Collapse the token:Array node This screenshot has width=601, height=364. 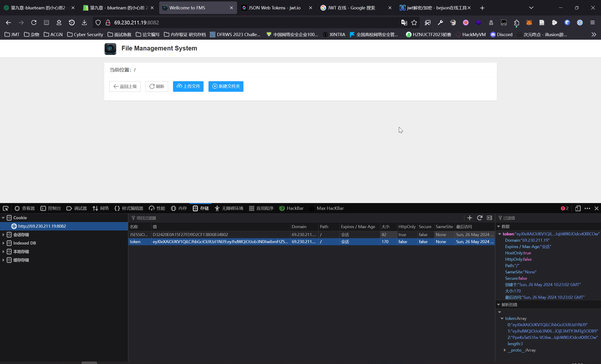click(502, 318)
